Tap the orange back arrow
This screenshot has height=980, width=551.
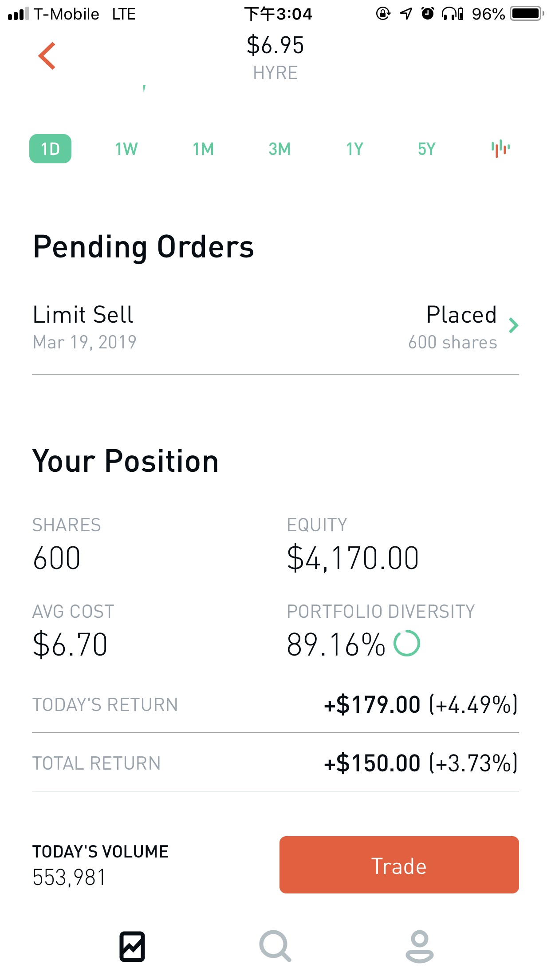47,56
